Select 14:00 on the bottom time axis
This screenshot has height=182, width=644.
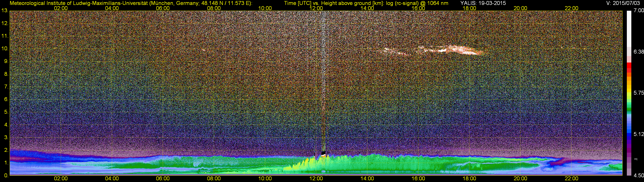coord(367,179)
